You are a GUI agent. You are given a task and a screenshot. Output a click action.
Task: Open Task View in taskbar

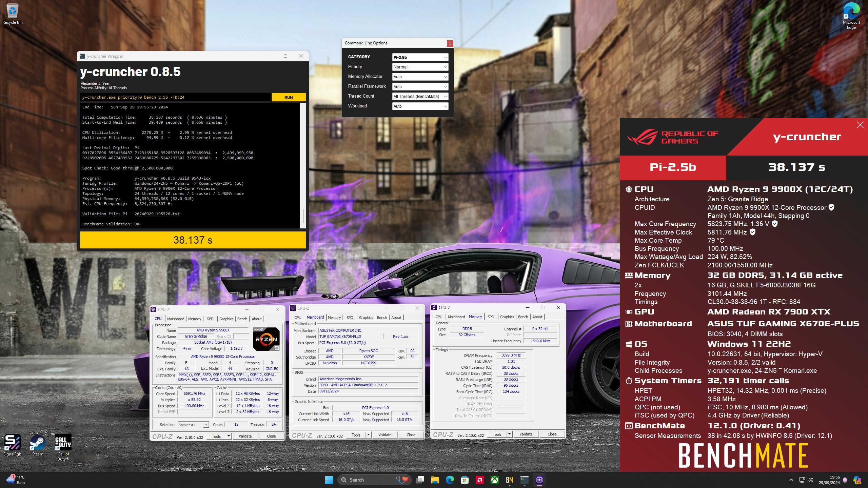(x=420, y=480)
